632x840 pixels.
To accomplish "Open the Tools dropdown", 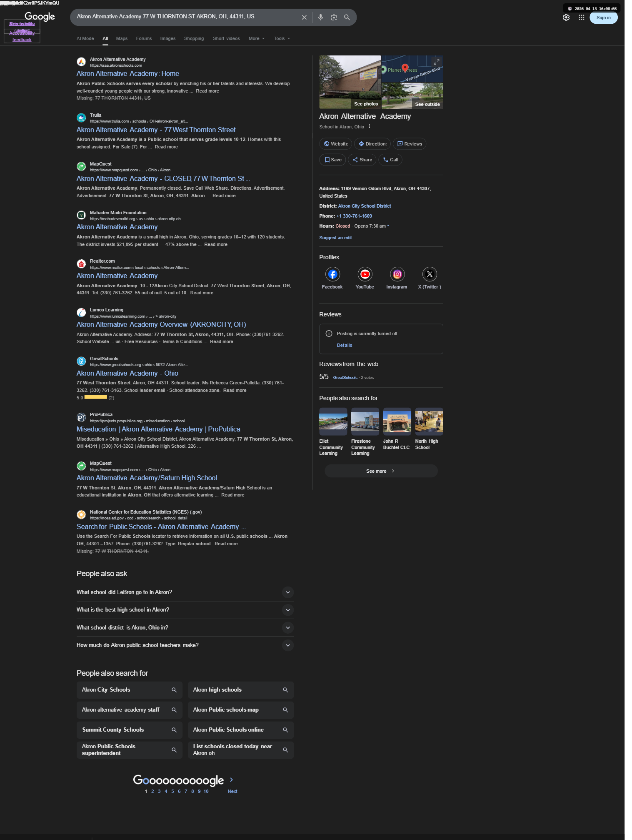I will [x=282, y=38].
